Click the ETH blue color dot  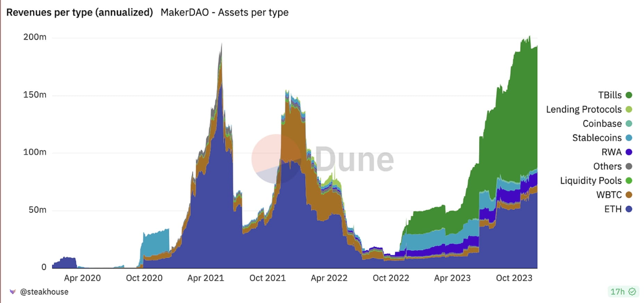pyautogui.click(x=629, y=209)
